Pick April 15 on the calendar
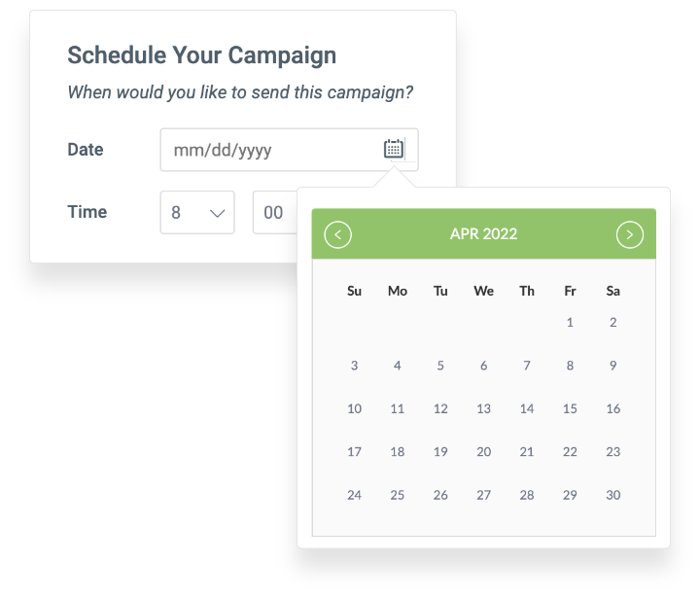This screenshot has width=700, height=598. pyautogui.click(x=570, y=408)
